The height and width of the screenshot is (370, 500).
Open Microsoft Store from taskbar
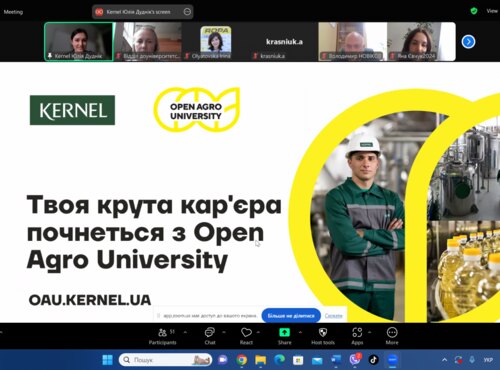click(x=298, y=360)
